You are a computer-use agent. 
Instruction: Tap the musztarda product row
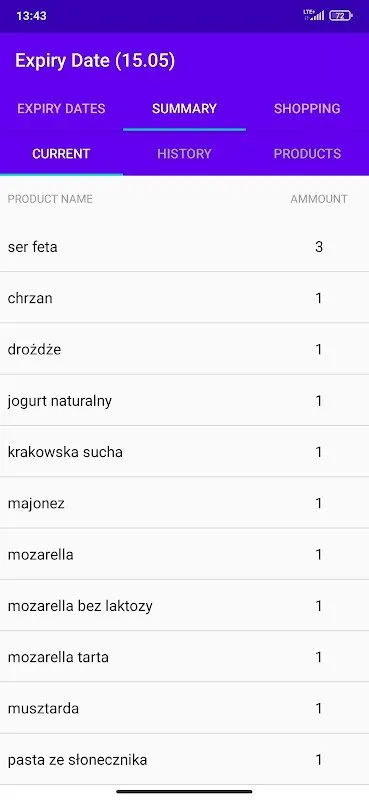[x=184, y=708]
